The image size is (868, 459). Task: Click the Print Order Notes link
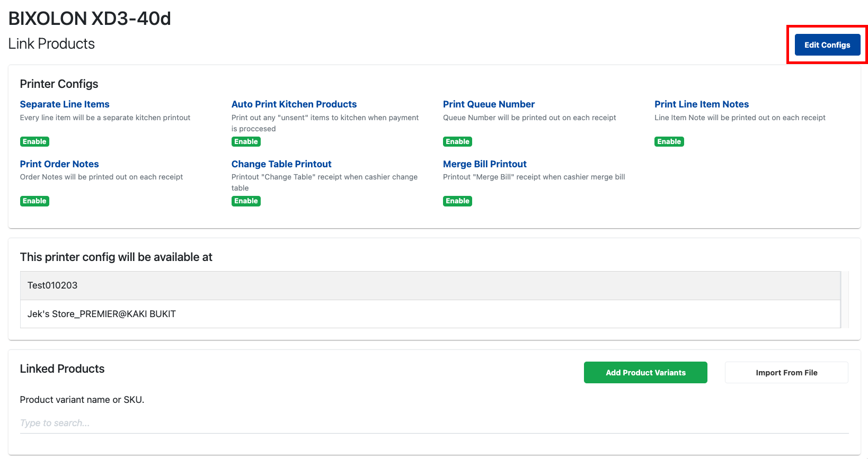coord(59,164)
